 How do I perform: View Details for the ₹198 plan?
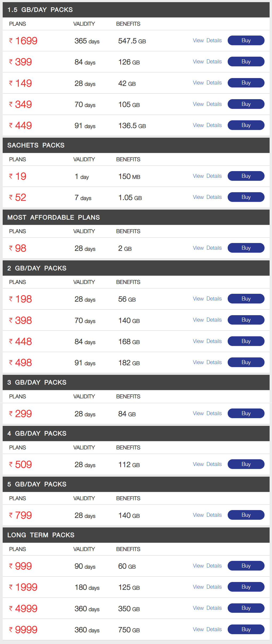[207, 299]
